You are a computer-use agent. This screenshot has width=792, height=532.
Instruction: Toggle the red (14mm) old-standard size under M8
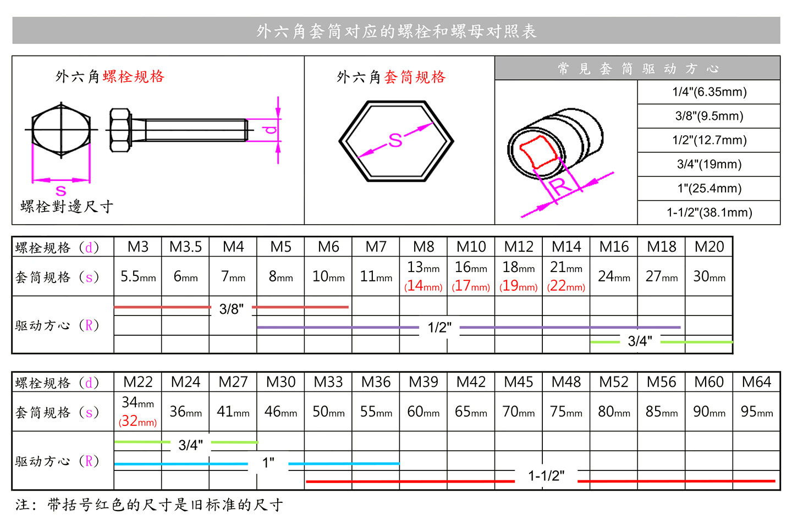pyautogui.click(x=422, y=286)
